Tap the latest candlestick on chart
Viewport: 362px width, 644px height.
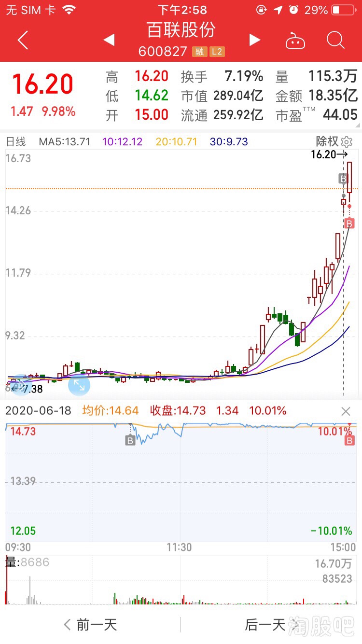click(349, 178)
